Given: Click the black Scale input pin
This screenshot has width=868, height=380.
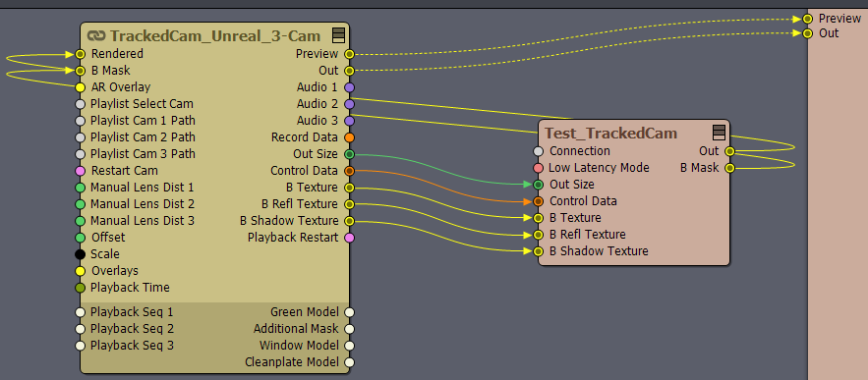Looking at the screenshot, I should [x=81, y=254].
